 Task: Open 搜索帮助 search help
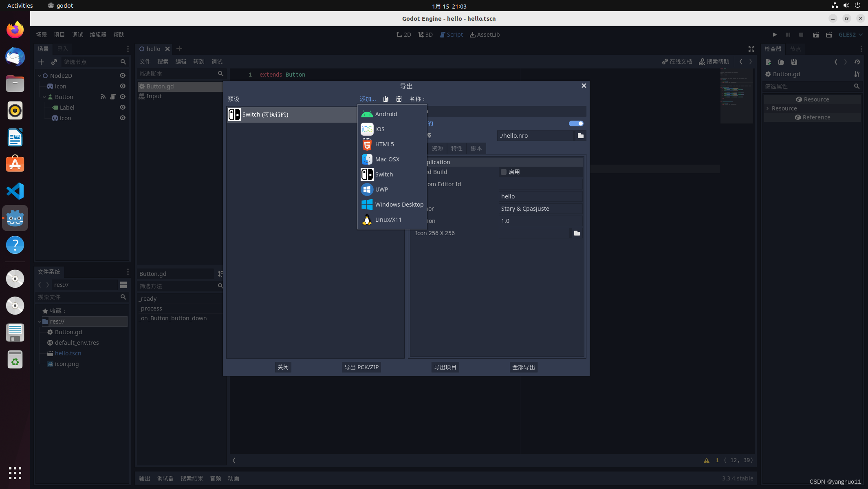(714, 62)
